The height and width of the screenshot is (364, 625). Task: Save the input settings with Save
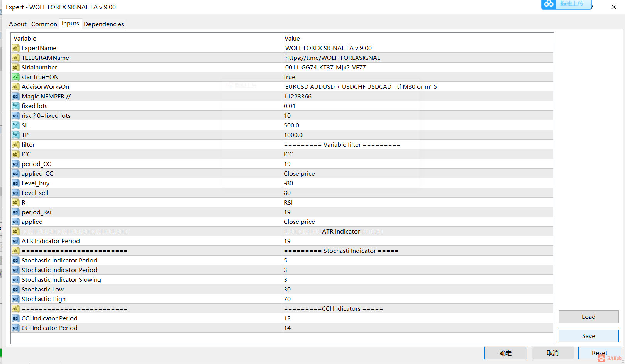tap(588, 336)
